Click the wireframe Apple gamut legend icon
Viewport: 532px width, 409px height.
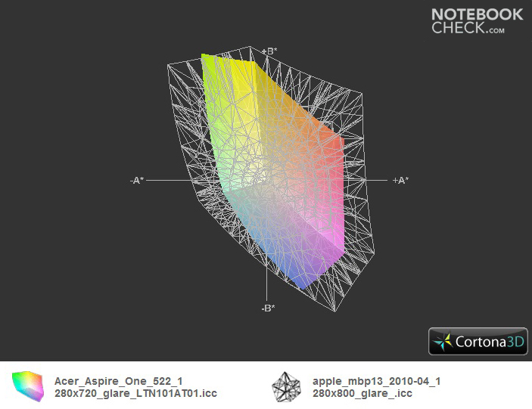pyautogui.click(x=286, y=387)
